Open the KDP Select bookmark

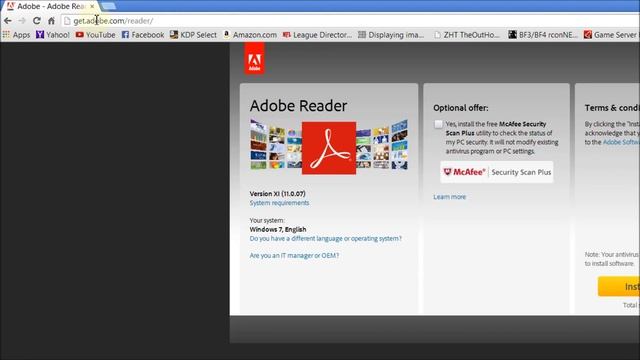pyautogui.click(x=193, y=35)
